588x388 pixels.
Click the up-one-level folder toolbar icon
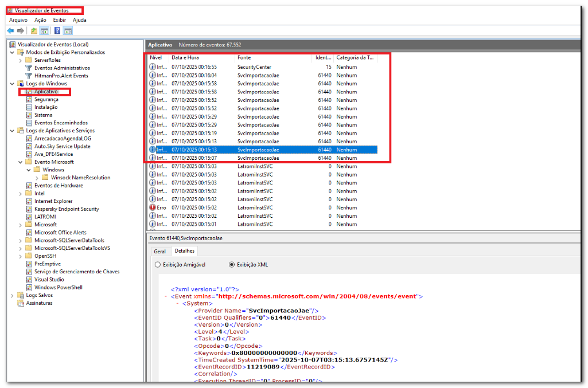click(34, 31)
